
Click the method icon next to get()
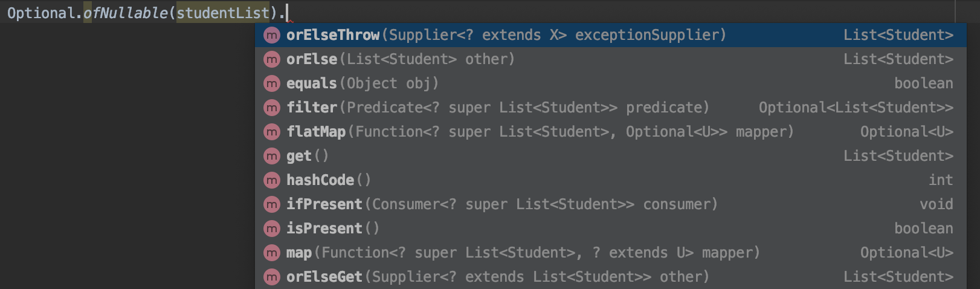pos(272,156)
